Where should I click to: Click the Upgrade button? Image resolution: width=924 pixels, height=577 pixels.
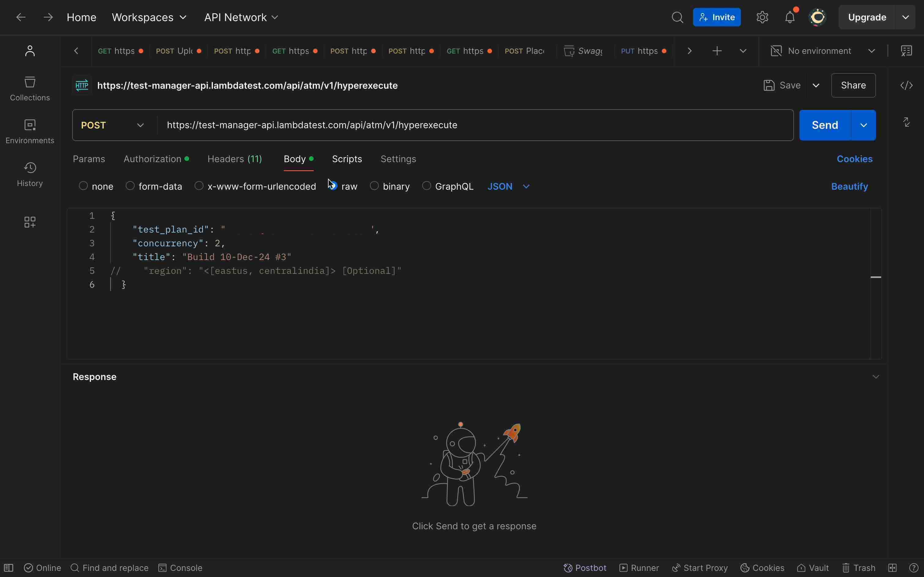[867, 17]
